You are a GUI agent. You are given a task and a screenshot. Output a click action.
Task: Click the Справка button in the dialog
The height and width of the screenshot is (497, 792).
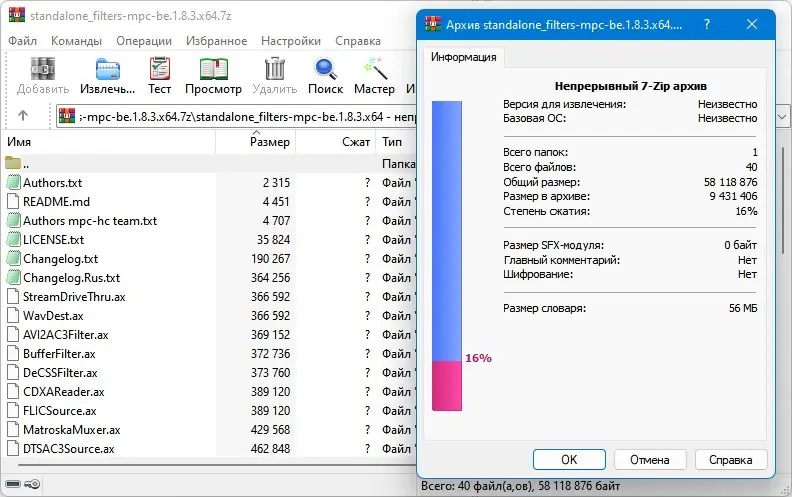point(730,460)
